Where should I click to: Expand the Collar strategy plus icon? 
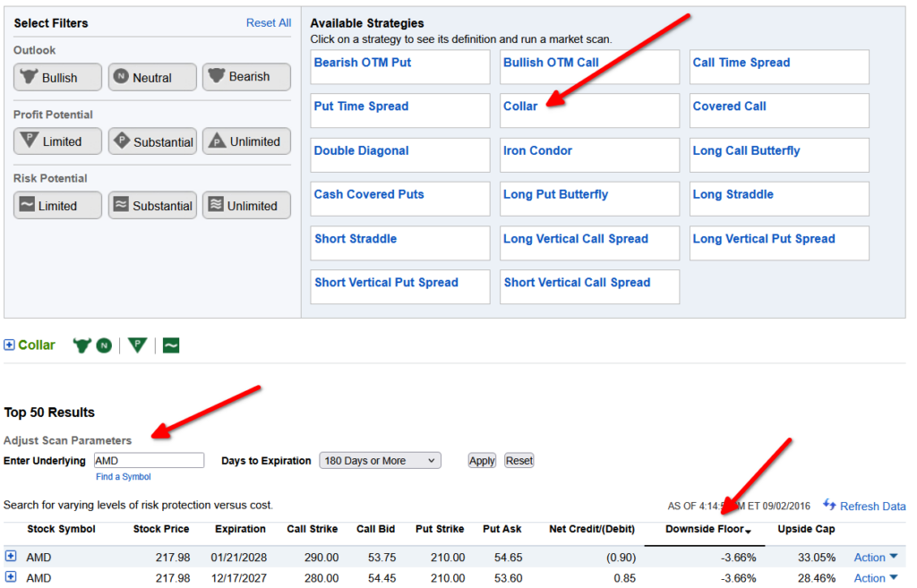10,345
